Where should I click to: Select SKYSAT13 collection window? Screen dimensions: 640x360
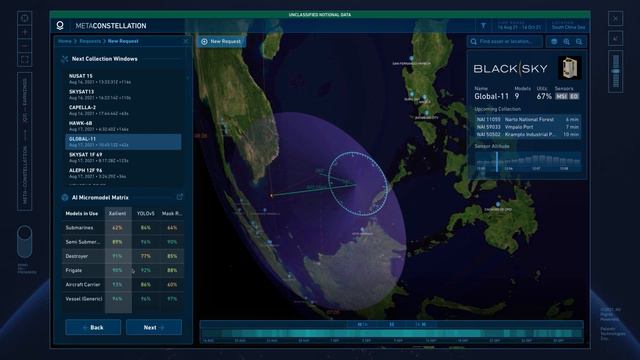pyautogui.click(x=123, y=95)
